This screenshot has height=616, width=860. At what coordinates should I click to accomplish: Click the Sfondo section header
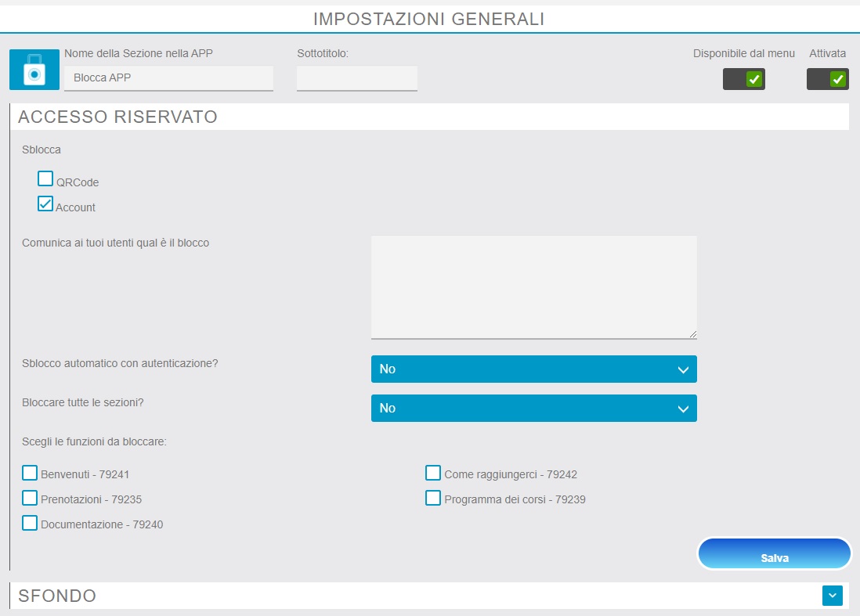click(x=57, y=596)
